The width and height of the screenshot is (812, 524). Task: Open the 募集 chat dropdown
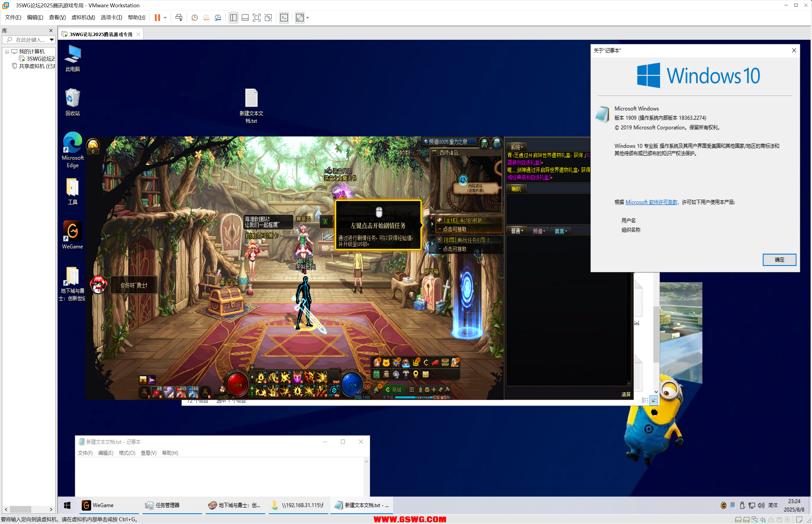[561, 231]
